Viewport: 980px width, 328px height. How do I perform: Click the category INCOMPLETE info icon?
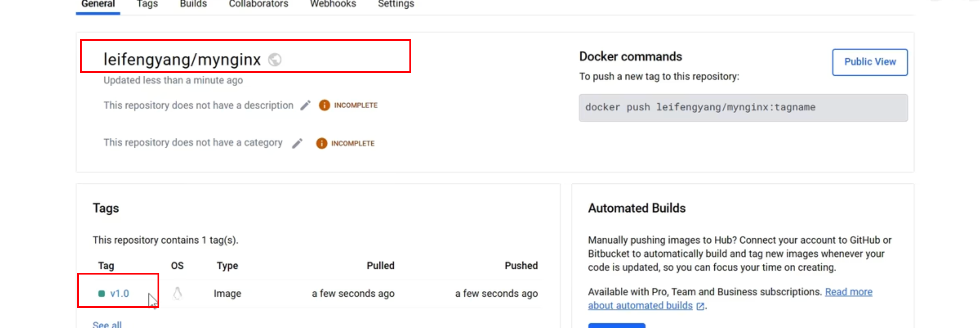tap(322, 143)
